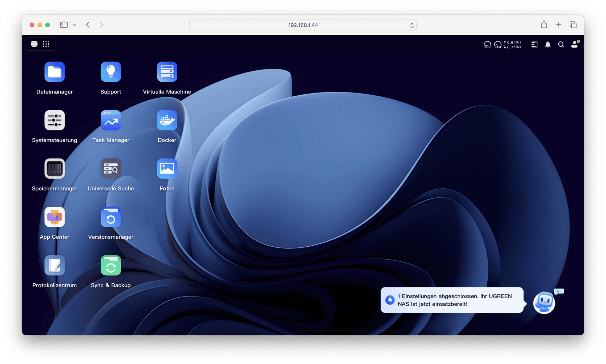Open the user account menu
This screenshot has width=606, height=364.
pos(575,44)
